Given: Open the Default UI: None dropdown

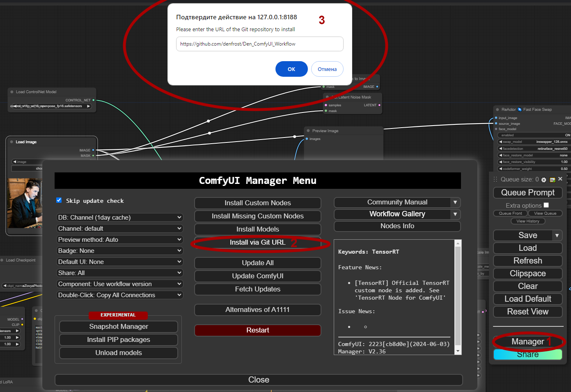Looking at the screenshot, I should pyautogui.click(x=120, y=261).
